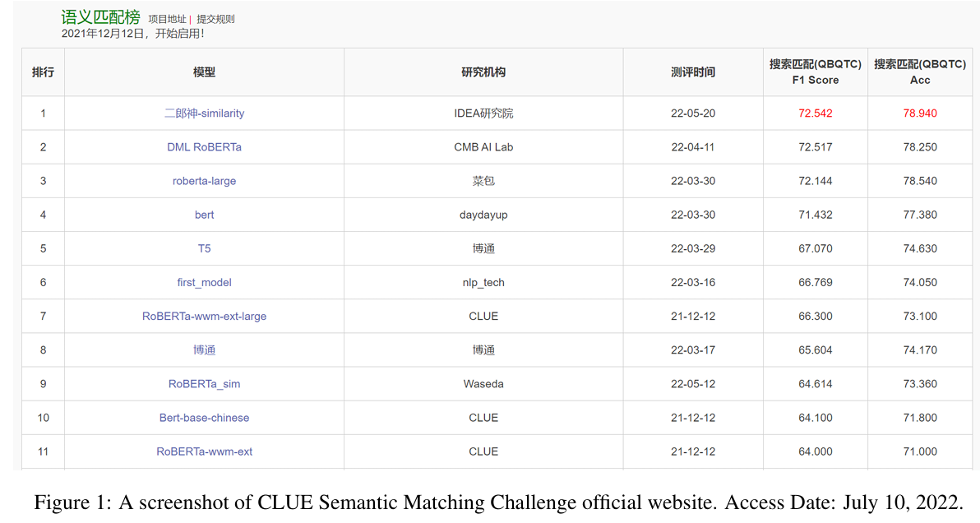Click the 搜索匹配 Acc column header
980x523 pixels.
click(x=920, y=72)
